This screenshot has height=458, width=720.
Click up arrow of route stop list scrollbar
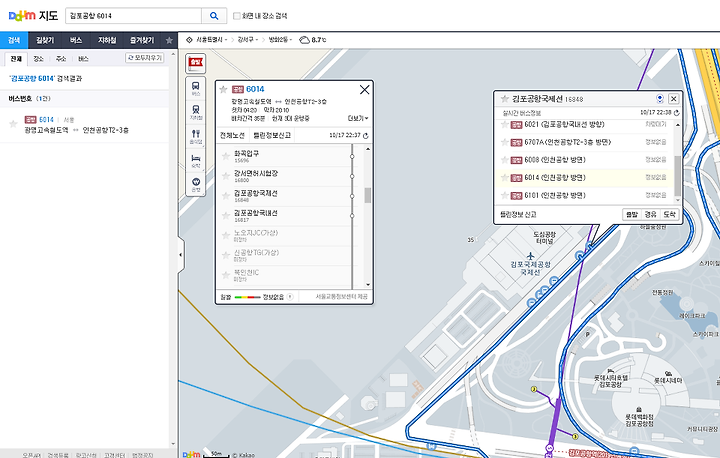click(x=368, y=149)
